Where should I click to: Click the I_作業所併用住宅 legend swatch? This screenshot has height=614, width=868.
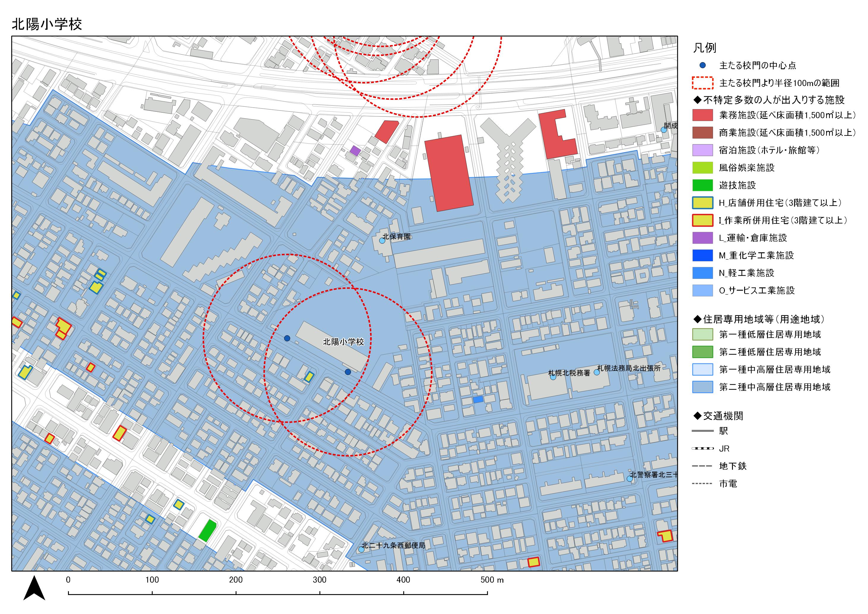click(702, 220)
